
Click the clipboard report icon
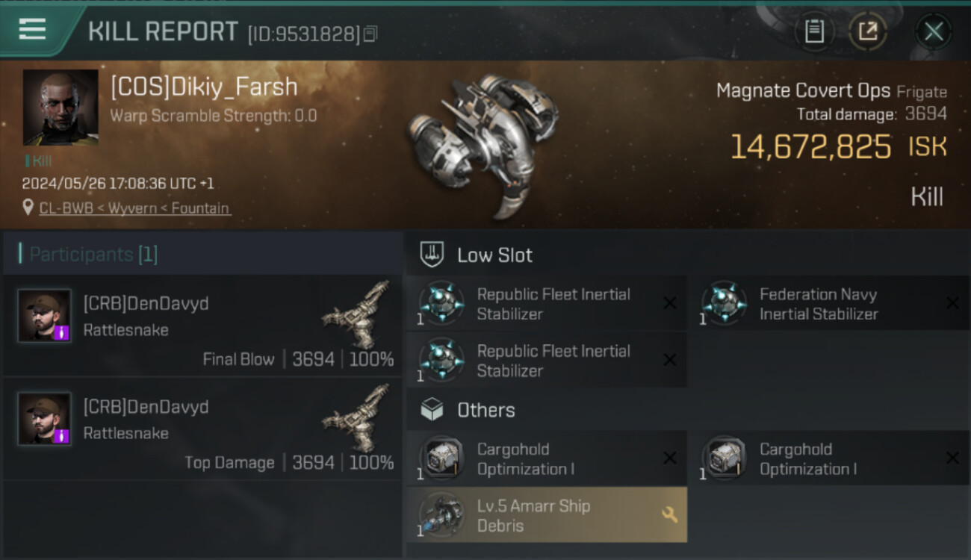tap(813, 31)
